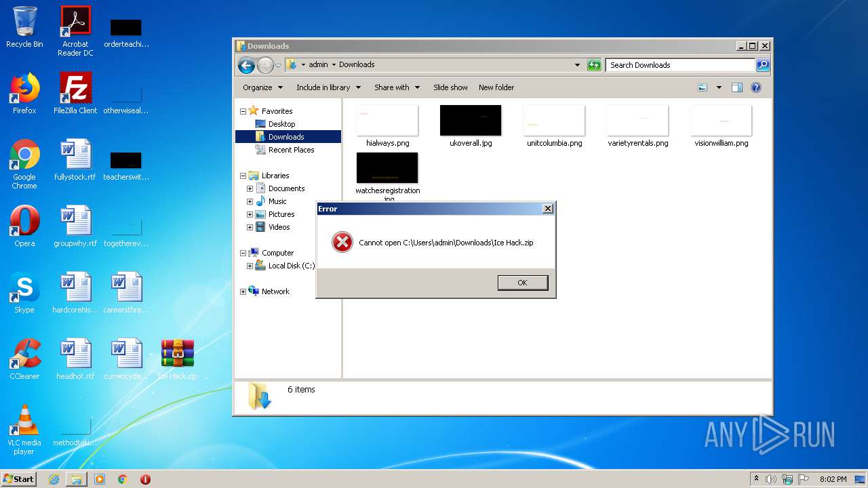868x488 pixels.
Task: Click OK in the Error dialog
Action: click(522, 283)
